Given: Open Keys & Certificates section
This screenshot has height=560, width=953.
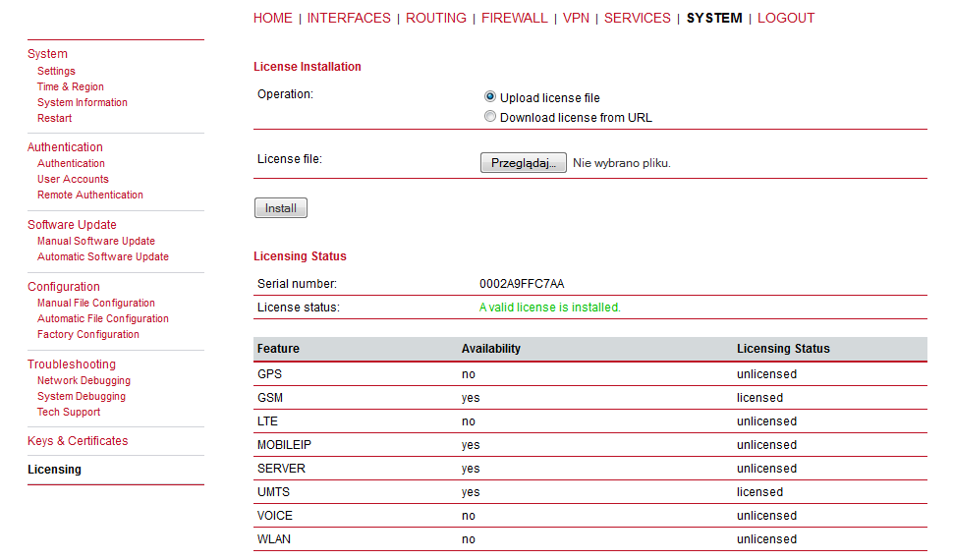Looking at the screenshot, I should click(x=78, y=441).
